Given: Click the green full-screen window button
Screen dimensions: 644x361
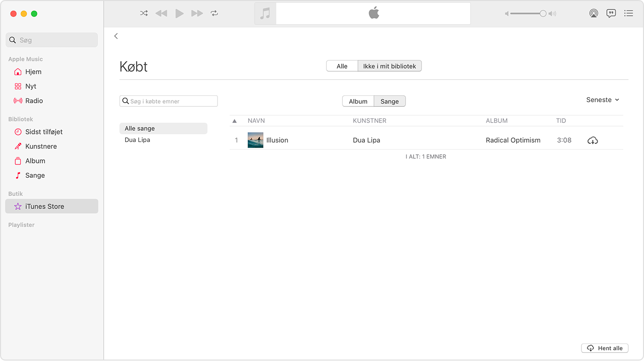Looking at the screenshot, I should 34,14.
